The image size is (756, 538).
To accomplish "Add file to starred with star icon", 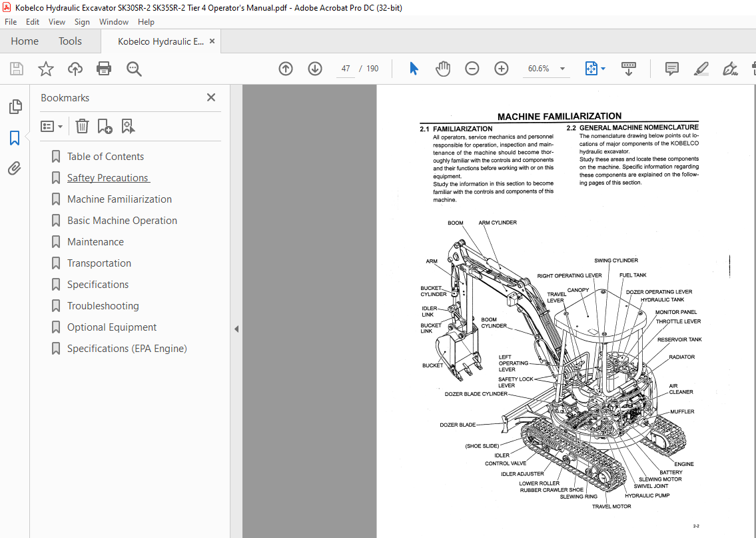I will tap(46, 69).
